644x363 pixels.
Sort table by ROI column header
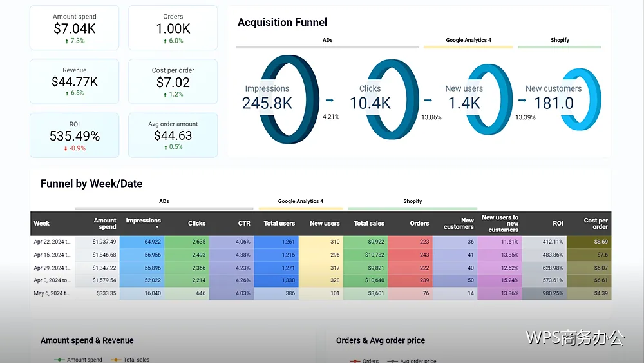click(x=558, y=223)
